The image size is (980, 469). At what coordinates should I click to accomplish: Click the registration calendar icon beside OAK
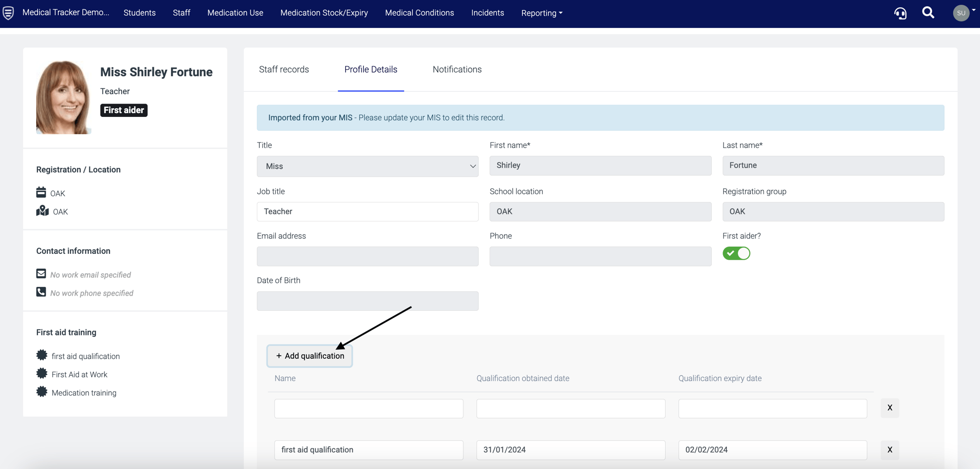click(x=41, y=192)
